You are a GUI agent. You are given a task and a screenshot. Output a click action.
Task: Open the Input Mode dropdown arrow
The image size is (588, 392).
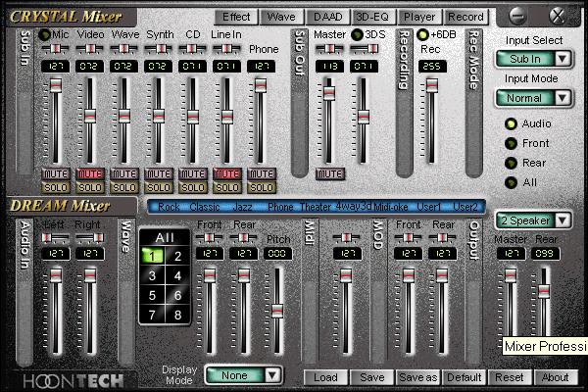click(563, 98)
